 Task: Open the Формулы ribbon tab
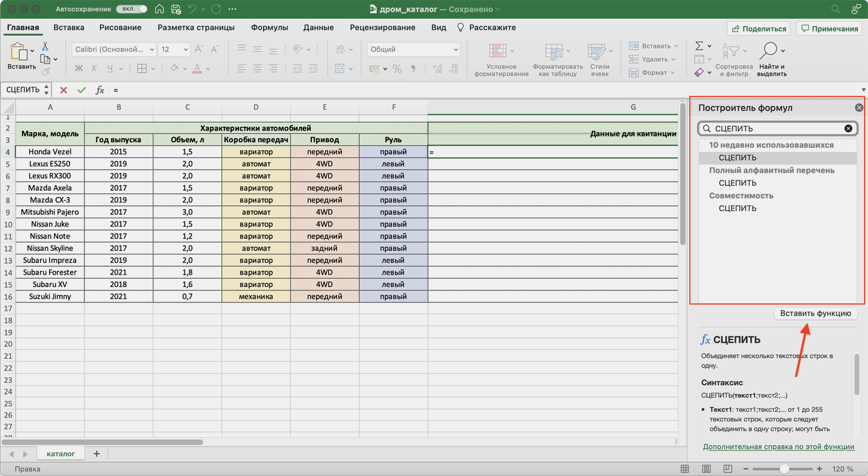coord(269,28)
